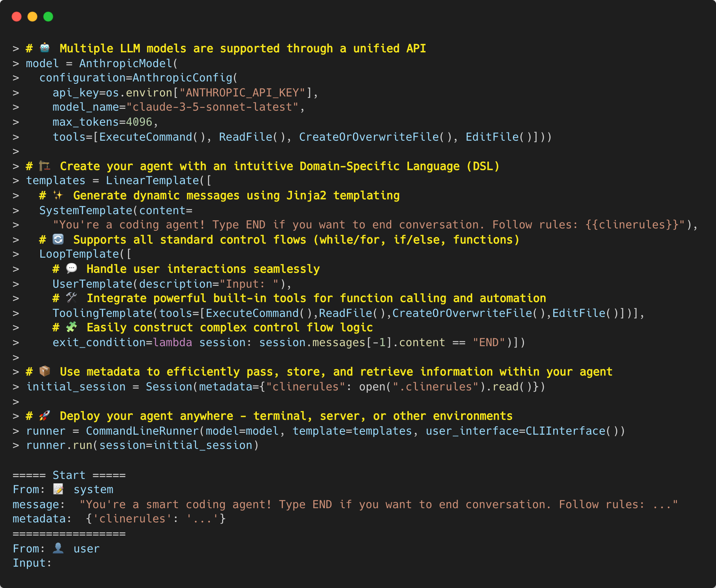
Task: Click the package emoji in the metadata comment
Action: (44, 371)
